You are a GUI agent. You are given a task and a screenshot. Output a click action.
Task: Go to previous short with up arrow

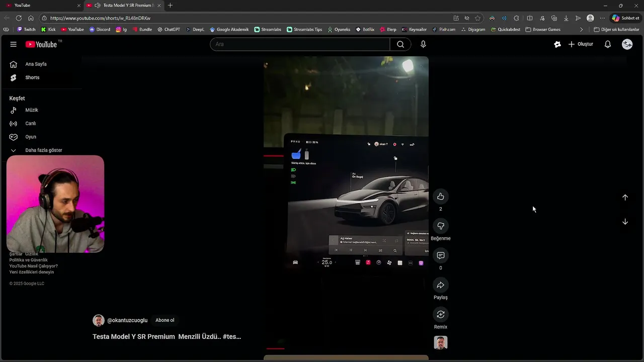pyautogui.click(x=625, y=198)
